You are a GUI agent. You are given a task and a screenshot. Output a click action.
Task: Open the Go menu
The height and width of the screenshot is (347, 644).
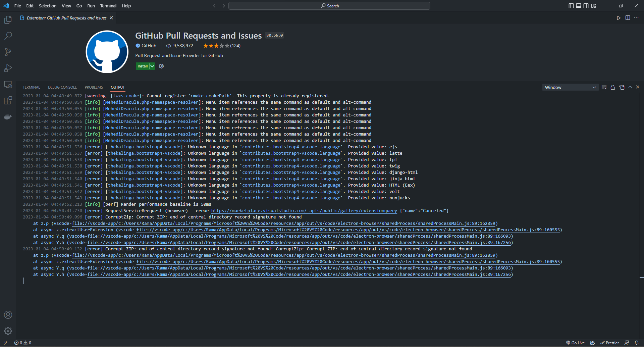tap(79, 6)
